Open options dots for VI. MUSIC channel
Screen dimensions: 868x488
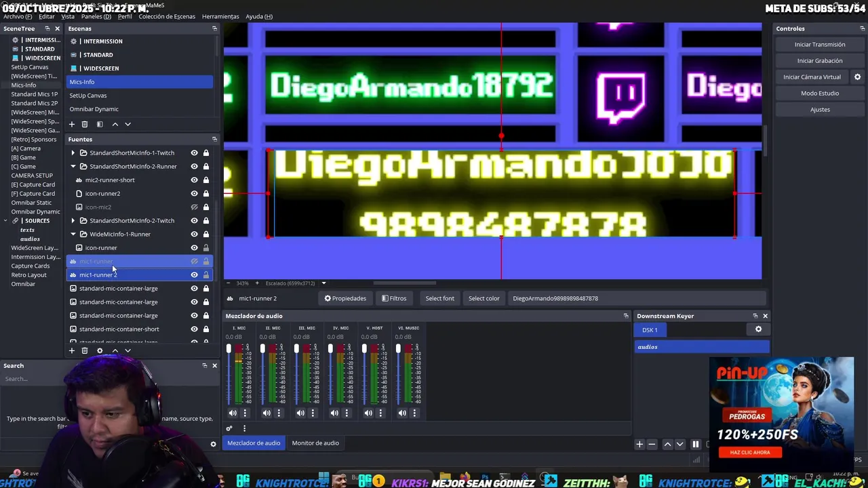click(414, 413)
